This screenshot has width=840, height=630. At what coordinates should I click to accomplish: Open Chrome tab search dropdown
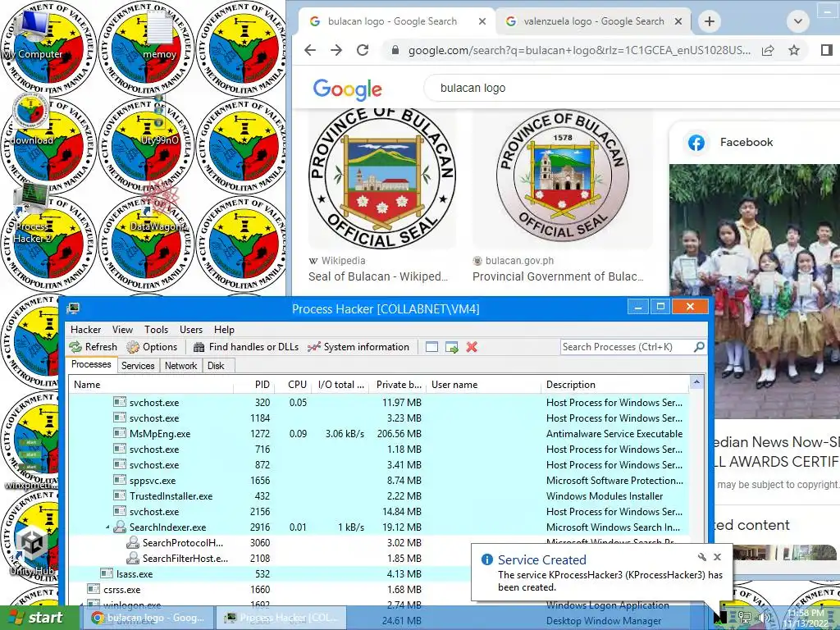click(797, 21)
